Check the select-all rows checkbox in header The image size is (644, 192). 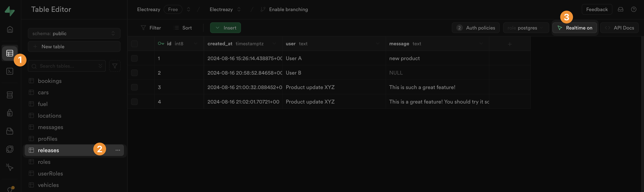pos(134,44)
